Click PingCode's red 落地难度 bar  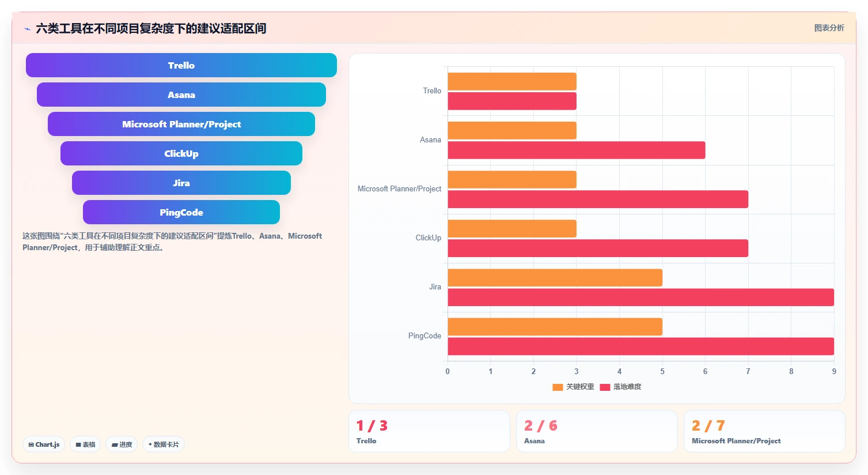pos(641,346)
